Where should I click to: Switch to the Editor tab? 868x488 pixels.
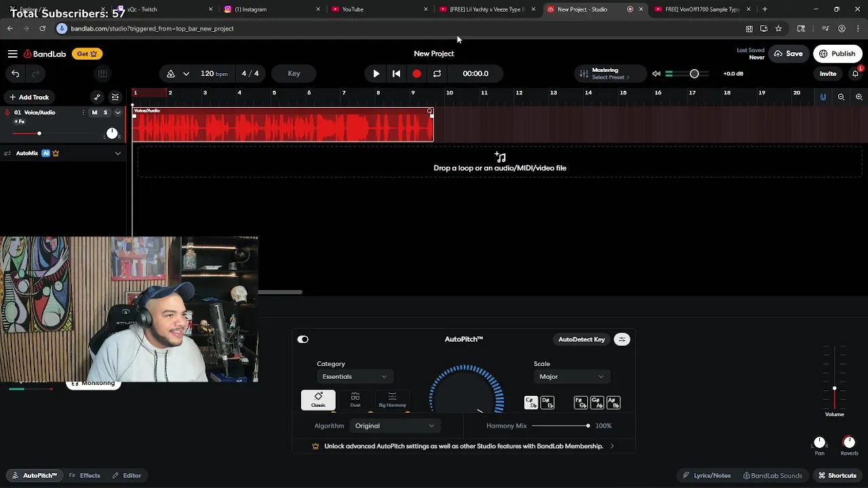pyautogui.click(x=127, y=476)
